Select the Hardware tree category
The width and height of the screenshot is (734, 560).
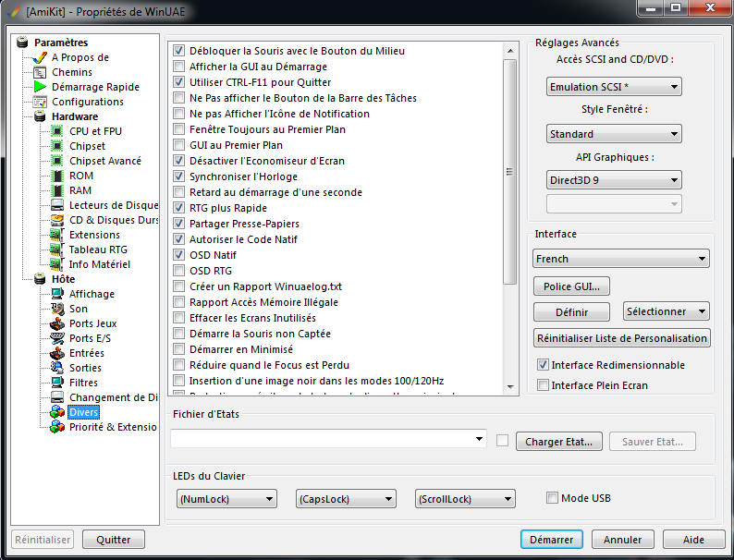[75, 116]
